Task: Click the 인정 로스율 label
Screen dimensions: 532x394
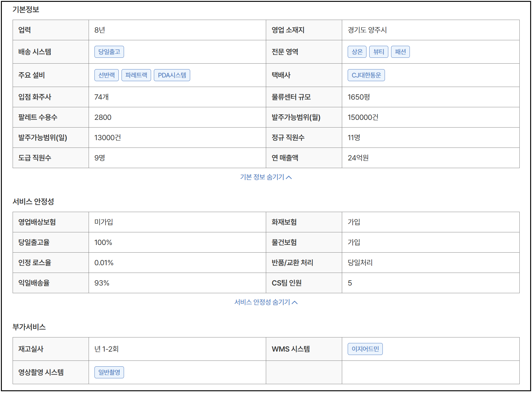Action: [x=35, y=262]
